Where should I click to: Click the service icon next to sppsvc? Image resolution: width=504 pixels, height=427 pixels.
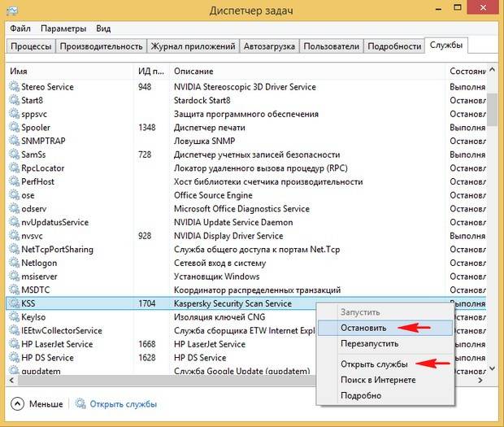pos(14,114)
